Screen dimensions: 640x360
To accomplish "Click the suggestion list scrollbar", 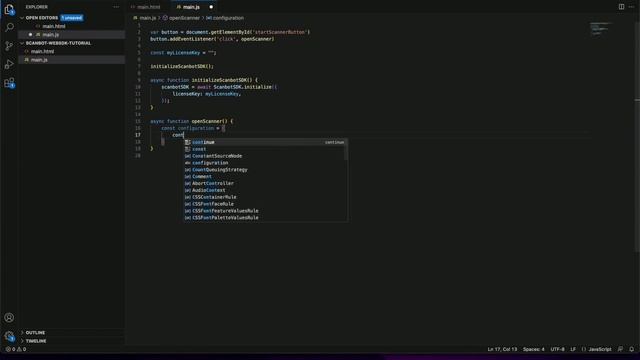I will (347, 149).
